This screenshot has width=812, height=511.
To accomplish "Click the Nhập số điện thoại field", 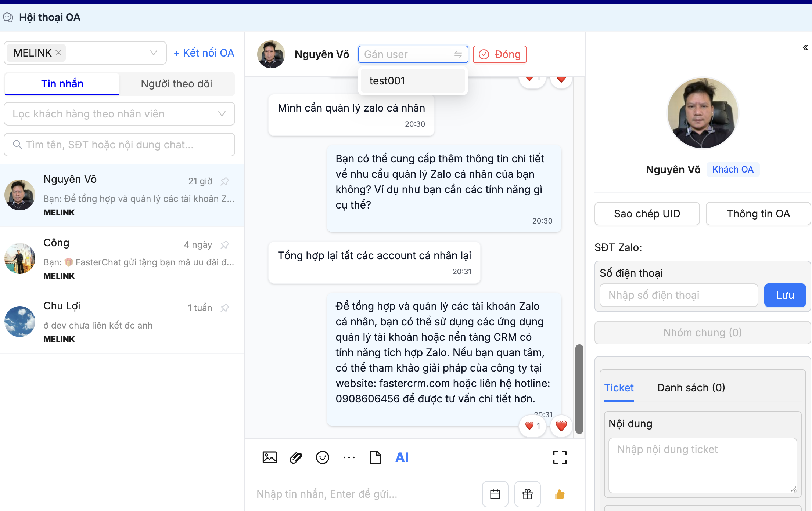I will [679, 295].
